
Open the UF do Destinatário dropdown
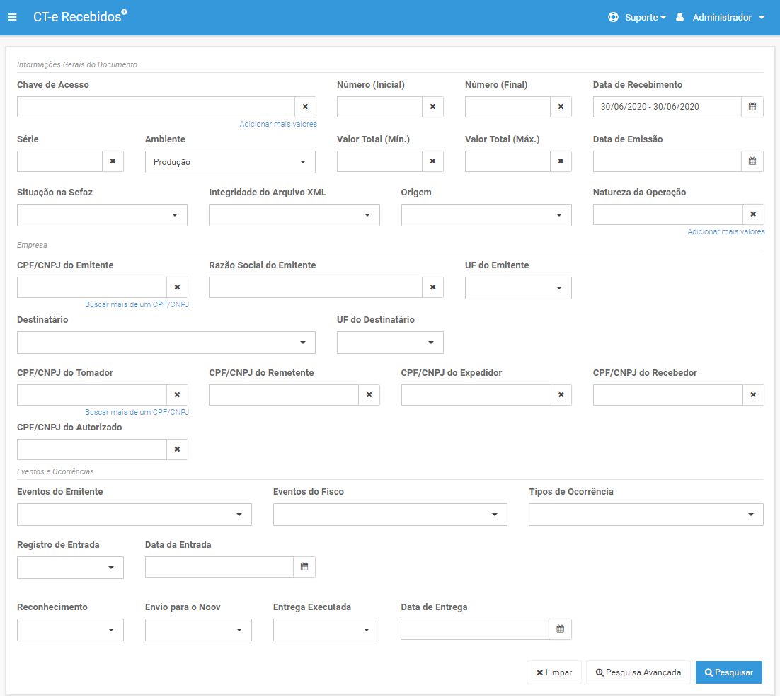coord(390,343)
